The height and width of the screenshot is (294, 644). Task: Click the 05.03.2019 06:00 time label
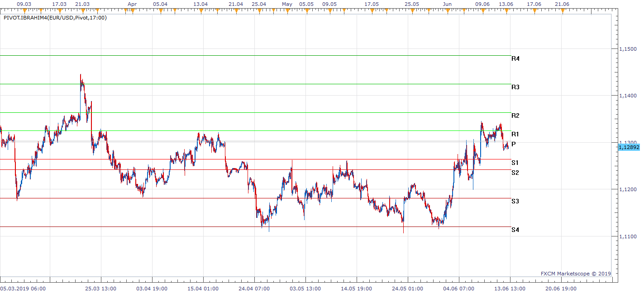tap(23, 289)
